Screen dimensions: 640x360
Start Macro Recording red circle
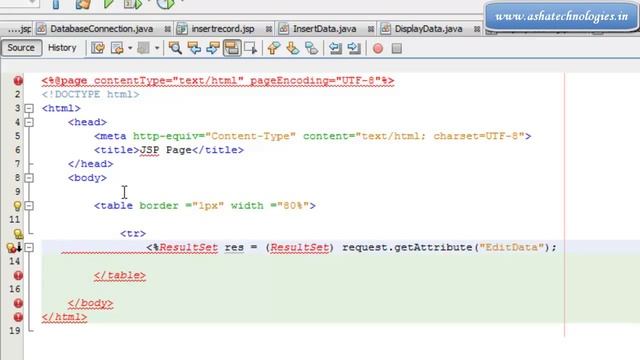378,49
